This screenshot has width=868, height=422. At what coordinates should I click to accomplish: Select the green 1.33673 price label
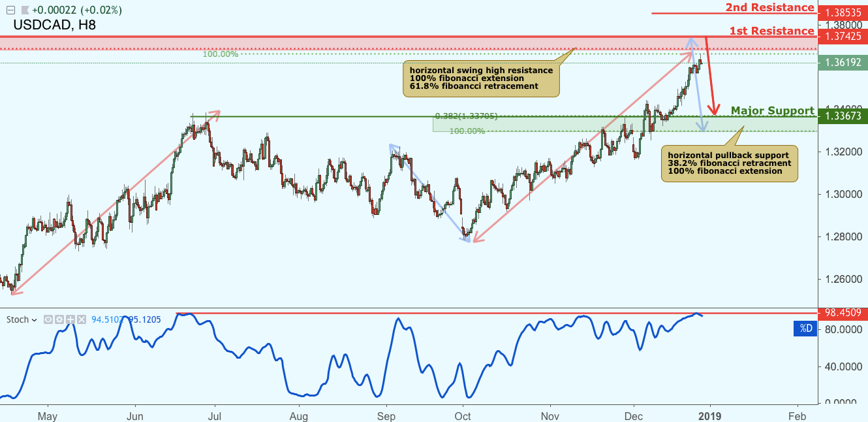pyautogui.click(x=842, y=116)
